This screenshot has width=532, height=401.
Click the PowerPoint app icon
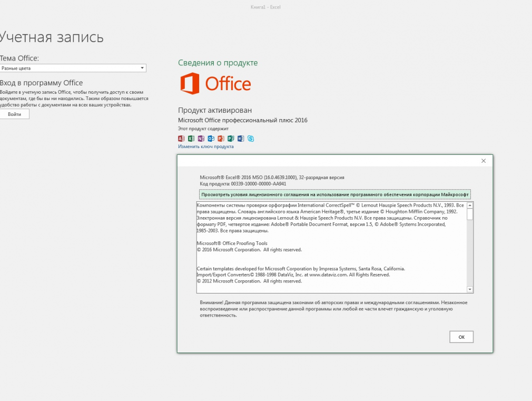pos(221,139)
